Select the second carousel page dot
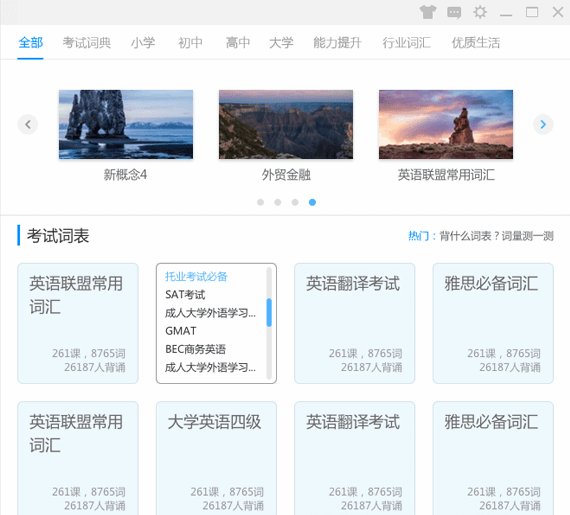570x515 pixels. pyautogui.click(x=278, y=202)
